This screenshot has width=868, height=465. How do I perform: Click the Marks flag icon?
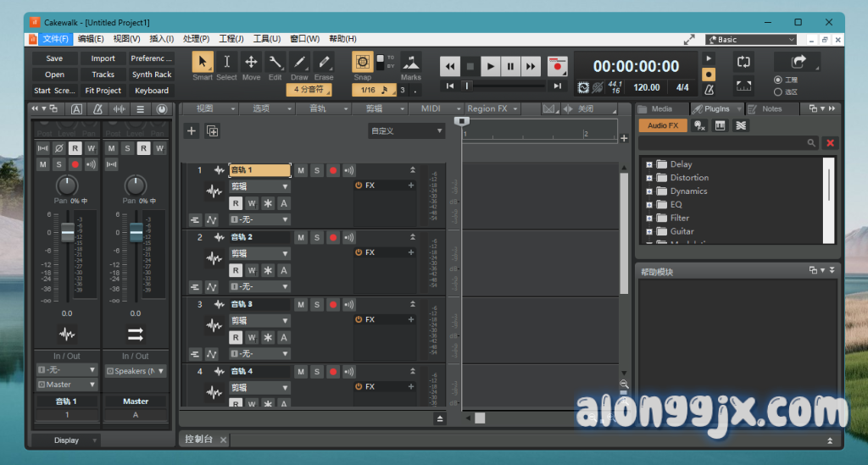pos(411,63)
